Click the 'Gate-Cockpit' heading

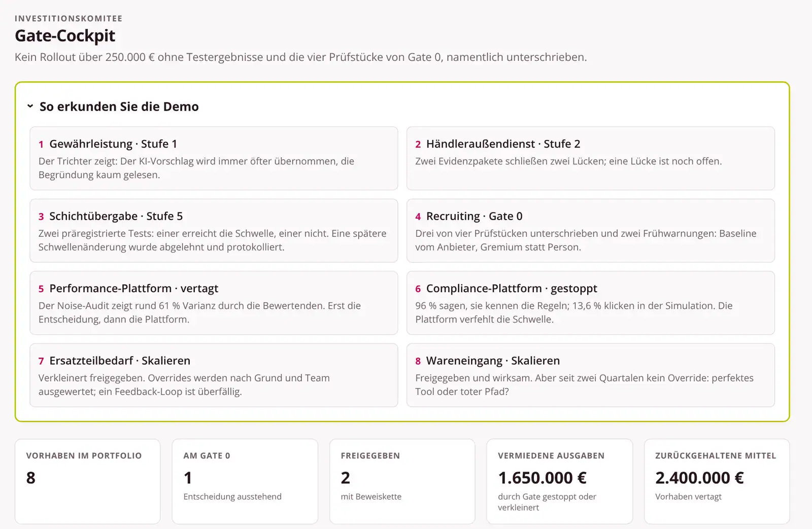tap(65, 36)
